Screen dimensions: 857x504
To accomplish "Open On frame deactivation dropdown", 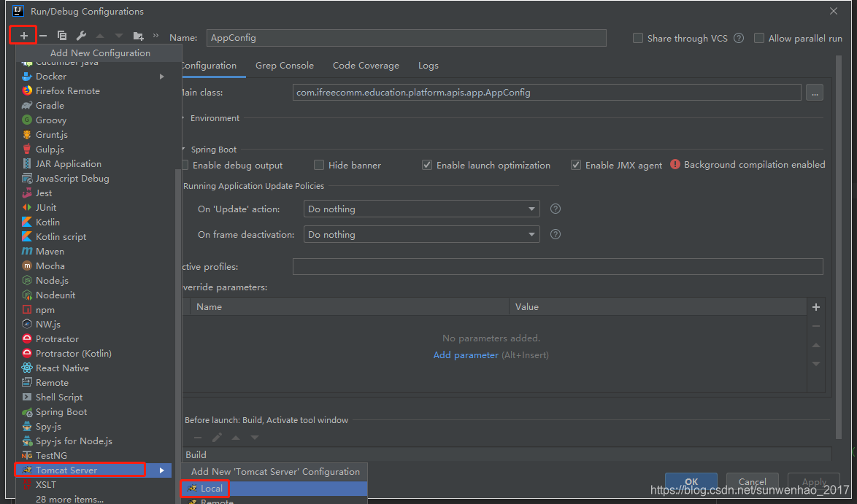I will [421, 234].
